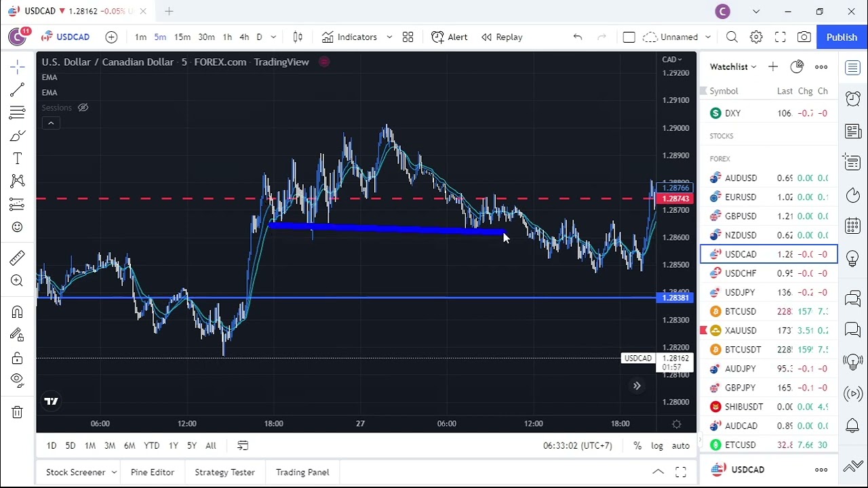The width and height of the screenshot is (868, 488).
Task: Select the text annotation tool
Action: [x=18, y=159]
